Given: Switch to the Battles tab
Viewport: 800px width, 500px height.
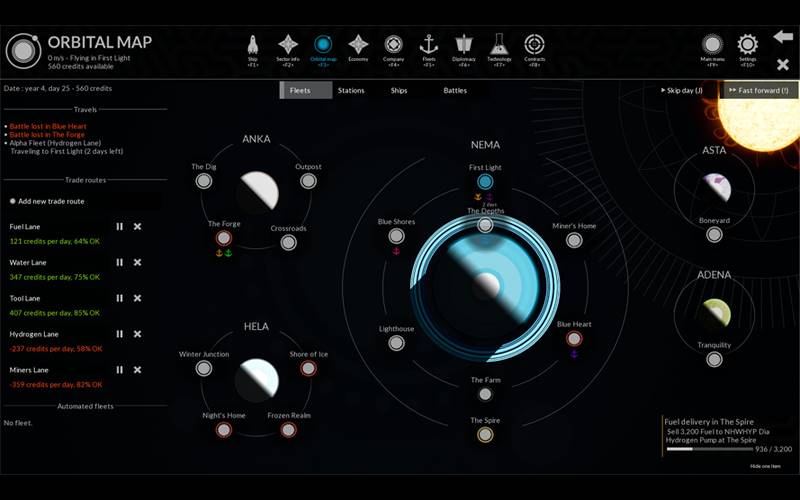Looking at the screenshot, I should tap(455, 91).
